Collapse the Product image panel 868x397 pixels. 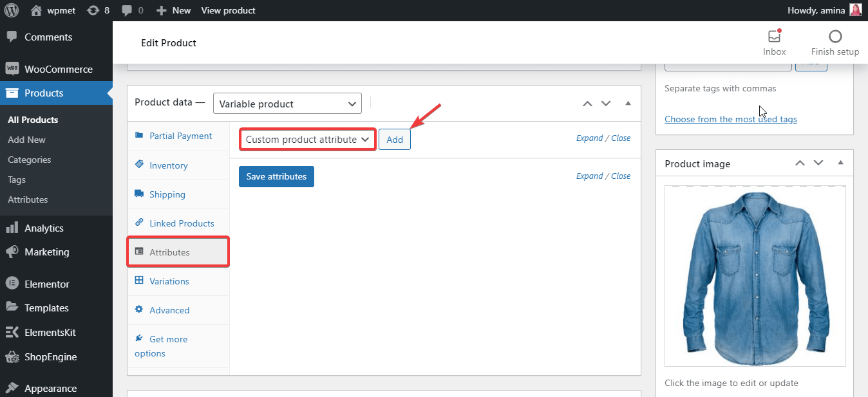tap(840, 163)
